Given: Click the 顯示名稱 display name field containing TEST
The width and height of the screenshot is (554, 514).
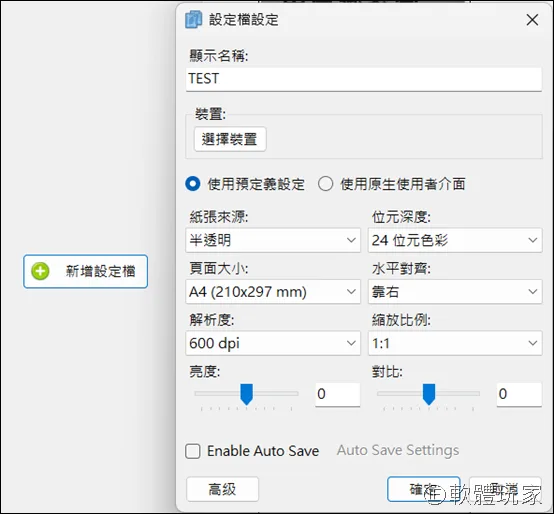Looking at the screenshot, I should 364,79.
